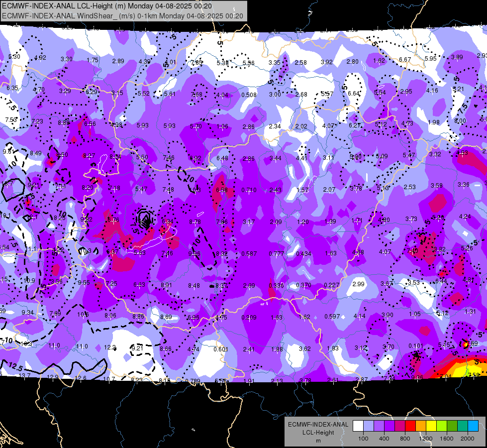Click the wind shear value 0.227
Screen dimensions: 487x448
click(x=331, y=285)
